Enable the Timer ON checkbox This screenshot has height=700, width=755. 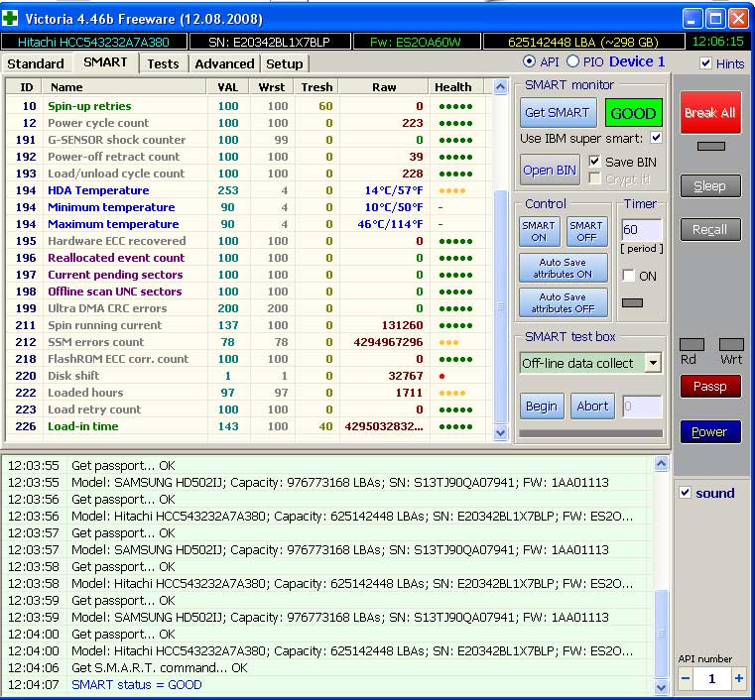[x=628, y=276]
